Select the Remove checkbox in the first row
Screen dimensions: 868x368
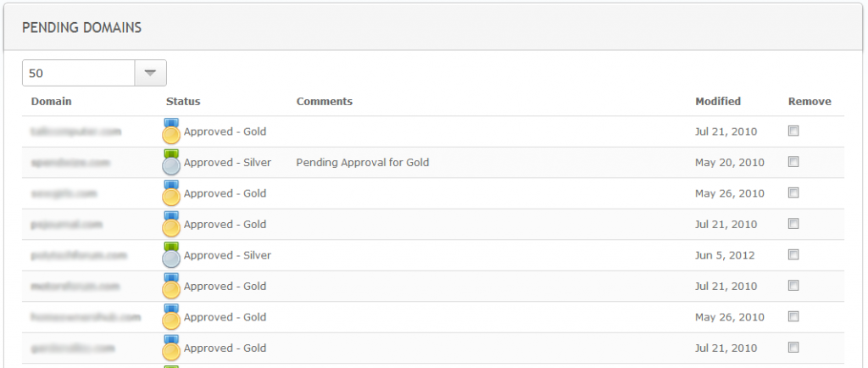coord(793,131)
